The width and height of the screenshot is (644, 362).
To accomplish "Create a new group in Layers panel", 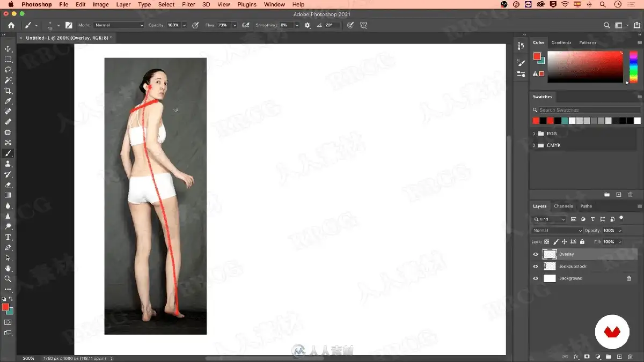I will pyautogui.click(x=609, y=356).
